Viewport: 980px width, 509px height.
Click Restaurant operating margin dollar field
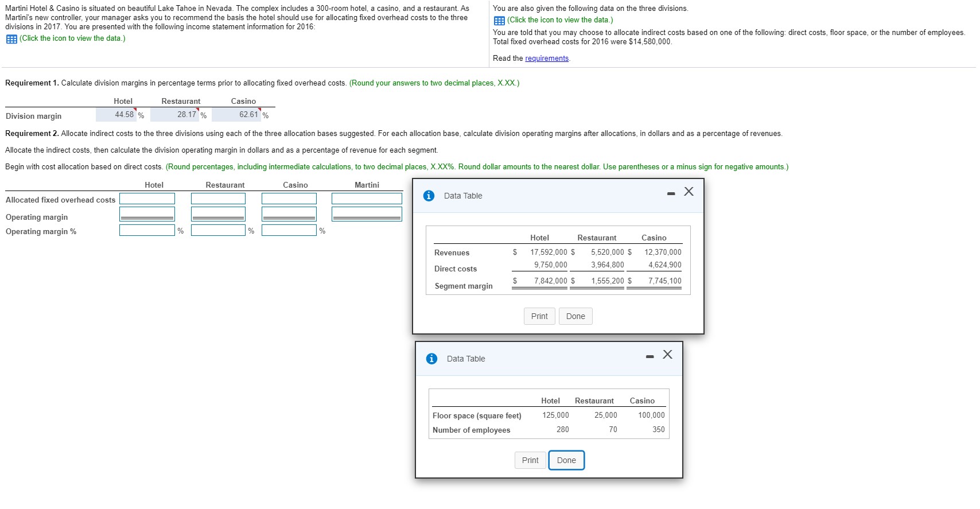point(218,214)
